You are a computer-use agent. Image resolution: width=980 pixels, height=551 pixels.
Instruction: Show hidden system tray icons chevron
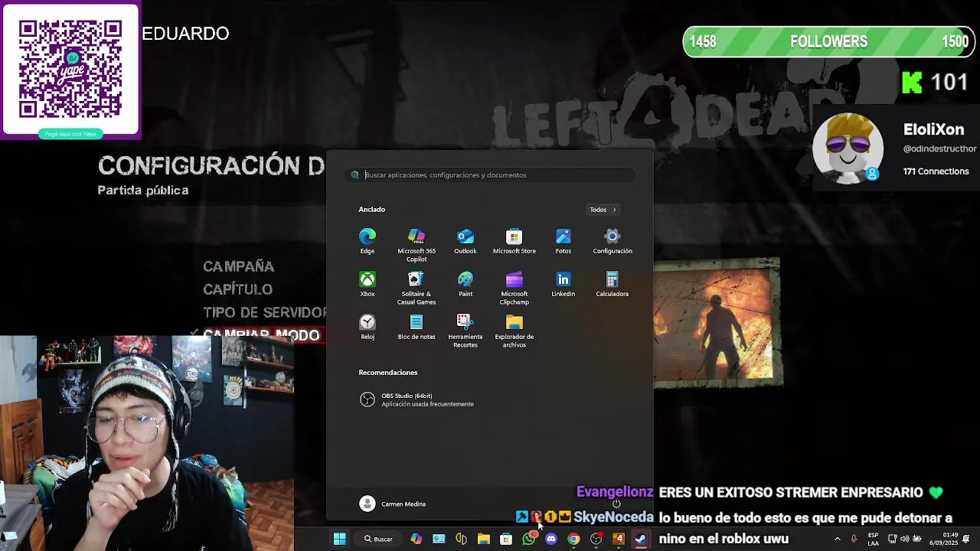click(x=837, y=539)
